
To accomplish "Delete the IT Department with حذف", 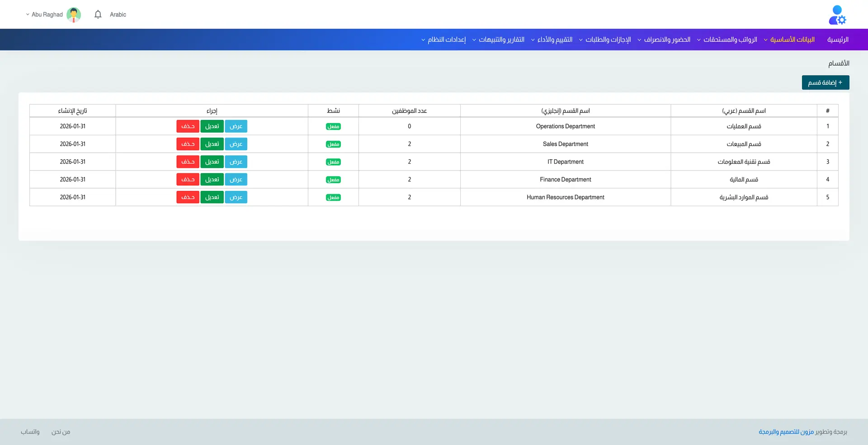I will (x=188, y=162).
